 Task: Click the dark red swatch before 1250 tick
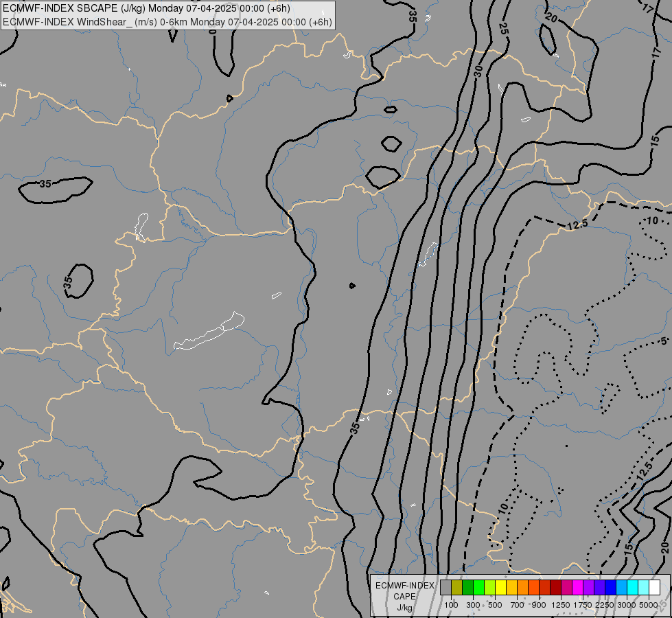tap(556, 588)
